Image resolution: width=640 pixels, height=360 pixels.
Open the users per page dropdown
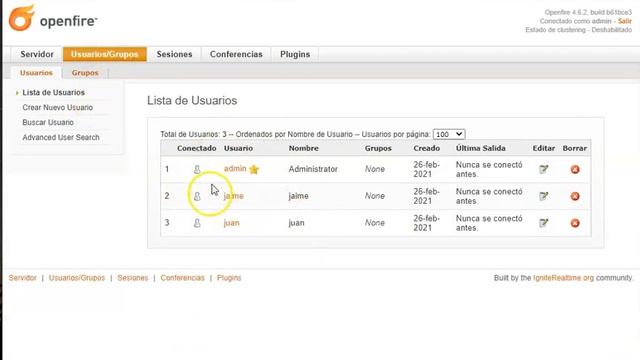[449, 134]
